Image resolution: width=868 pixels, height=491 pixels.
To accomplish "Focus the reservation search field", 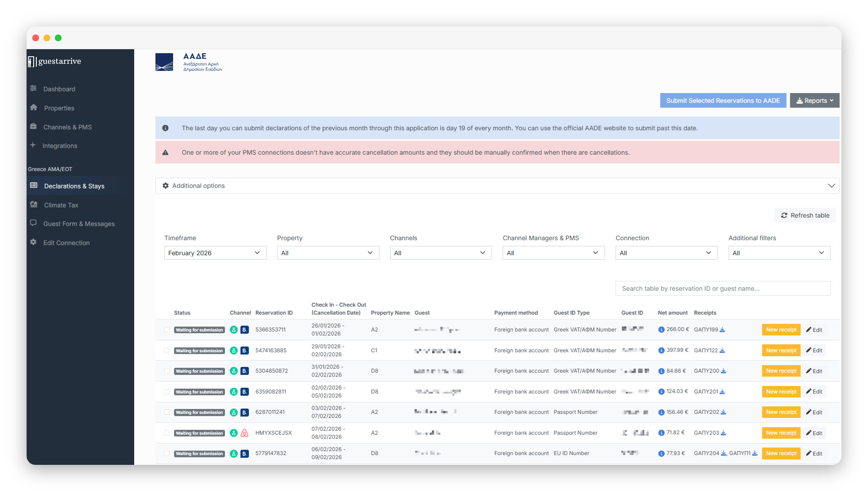I will point(722,288).
